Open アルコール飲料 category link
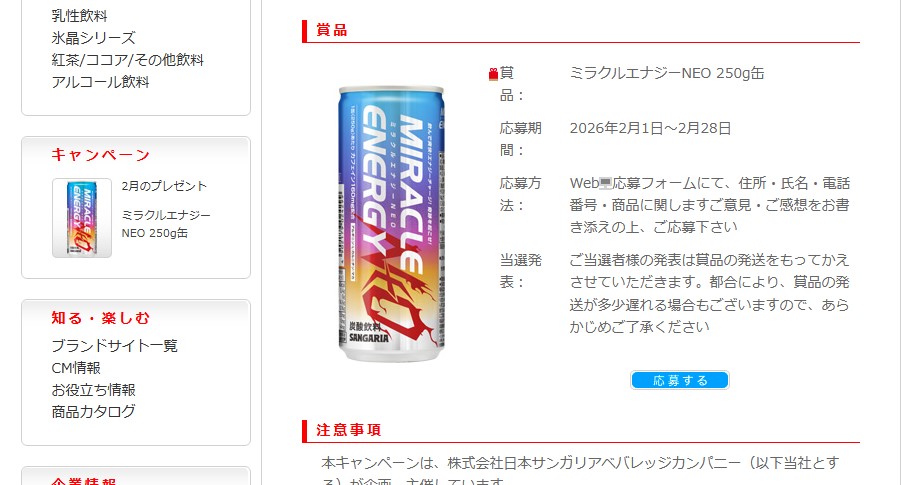The height and width of the screenshot is (485, 920). tap(100, 82)
